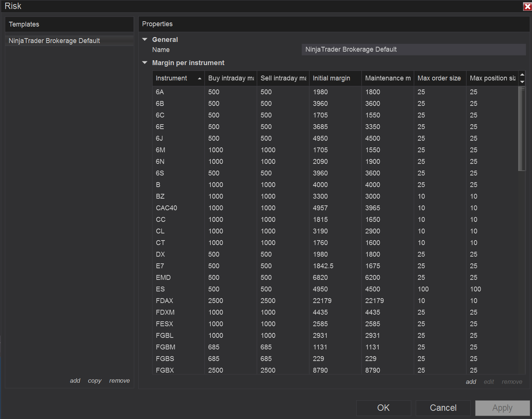This screenshot has width=532, height=419.
Task: Click the Max order size column header
Action: (x=440, y=78)
